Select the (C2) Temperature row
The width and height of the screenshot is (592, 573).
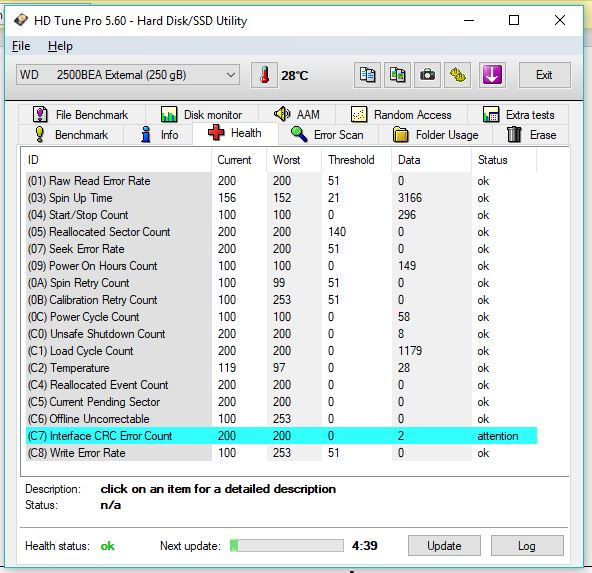[x=282, y=368]
